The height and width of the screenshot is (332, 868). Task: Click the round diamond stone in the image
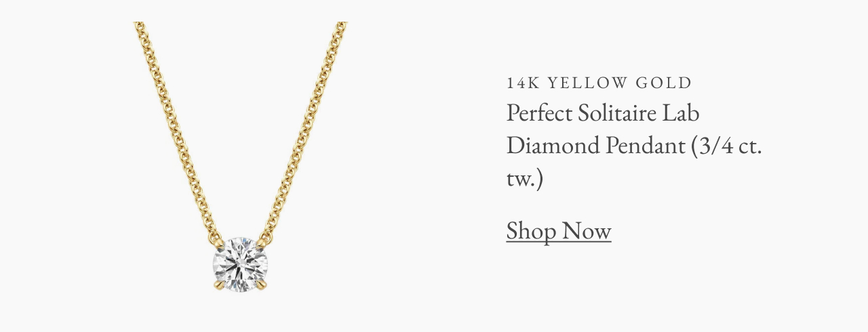(x=240, y=265)
